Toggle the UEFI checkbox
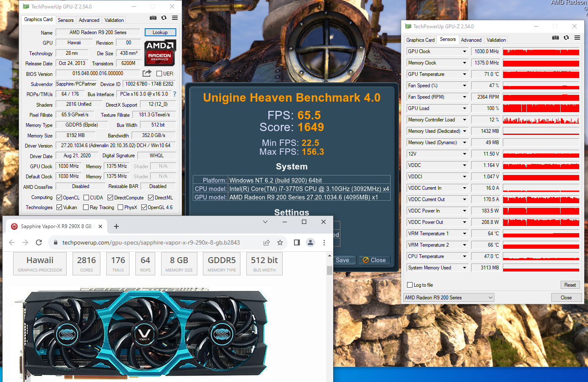The width and height of the screenshot is (588, 382). (x=159, y=73)
